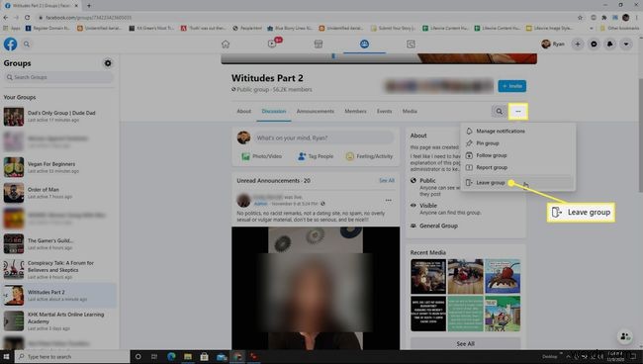Open Dad's Only Group | Dude Dad
This screenshot has height=364, width=643.
point(59,117)
